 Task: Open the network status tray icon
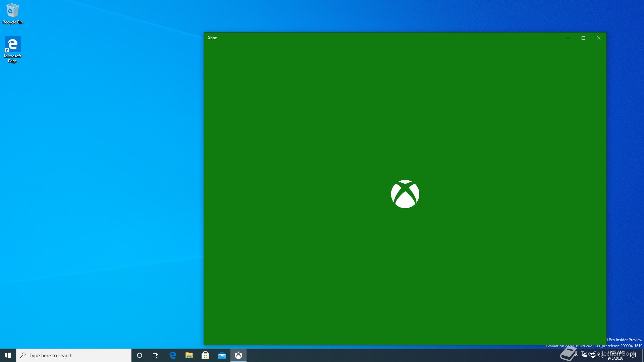(593, 355)
